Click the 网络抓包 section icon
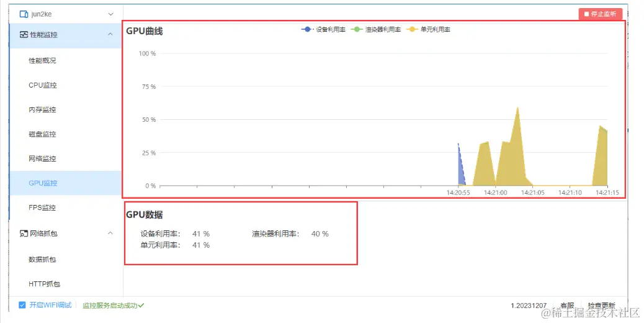This screenshot has height=323, width=644. point(24,234)
